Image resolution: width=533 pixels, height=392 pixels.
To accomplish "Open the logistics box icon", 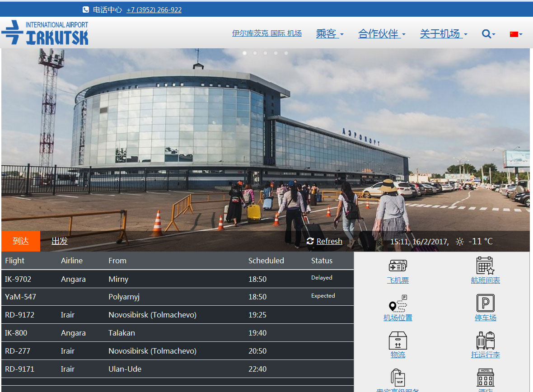I will pyautogui.click(x=397, y=341).
